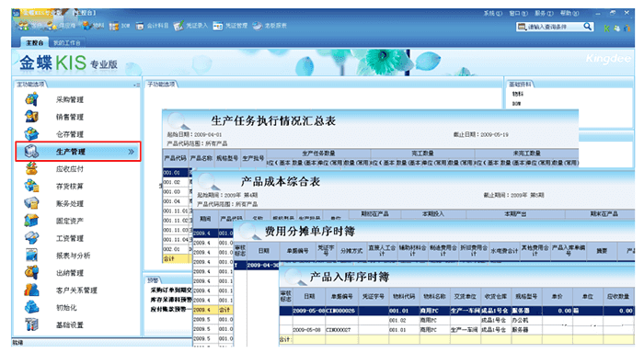Image resolution: width=644 pixels, height=353 pixels.
Task: Select the 生产管理 module icon
Action: pyautogui.click(x=31, y=151)
